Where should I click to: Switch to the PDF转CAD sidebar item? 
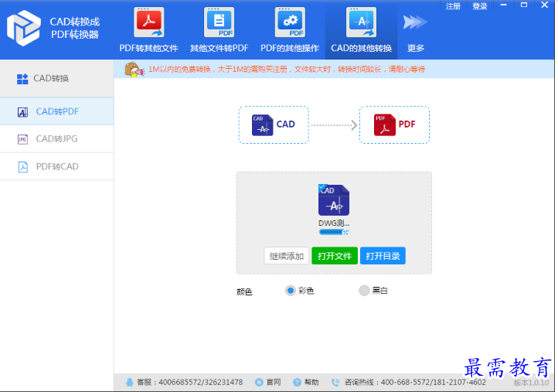pyautogui.click(x=57, y=167)
